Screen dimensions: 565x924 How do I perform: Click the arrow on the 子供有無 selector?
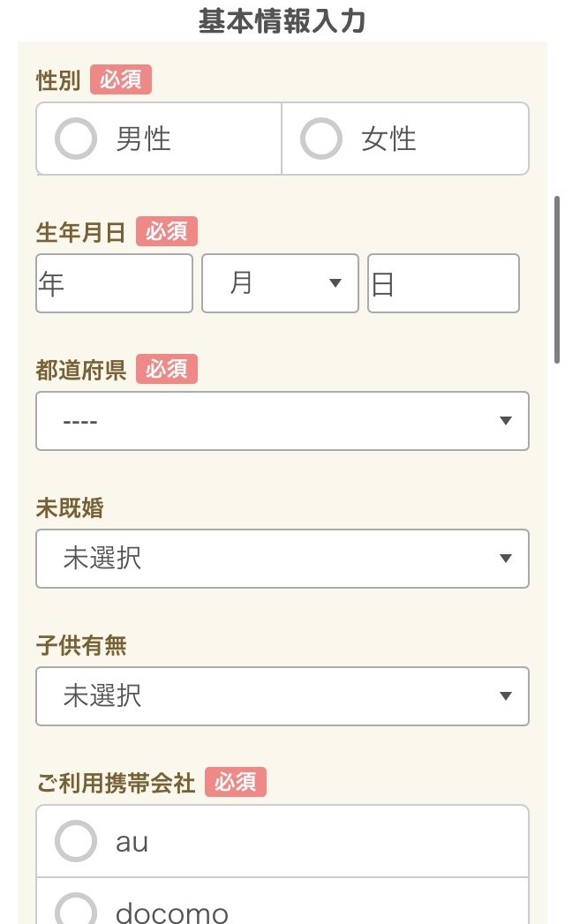(x=505, y=695)
